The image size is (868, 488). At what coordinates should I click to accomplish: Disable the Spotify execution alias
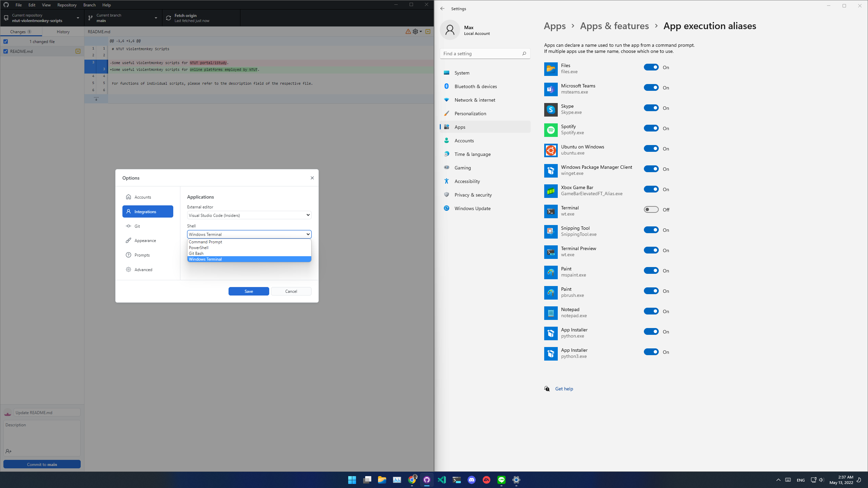[651, 128]
